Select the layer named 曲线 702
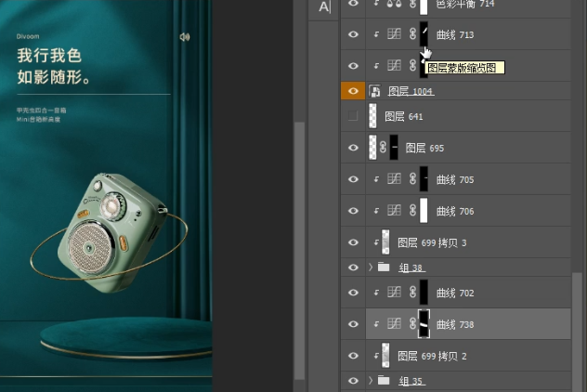Screen dimensions: 587x392 coord(455,293)
